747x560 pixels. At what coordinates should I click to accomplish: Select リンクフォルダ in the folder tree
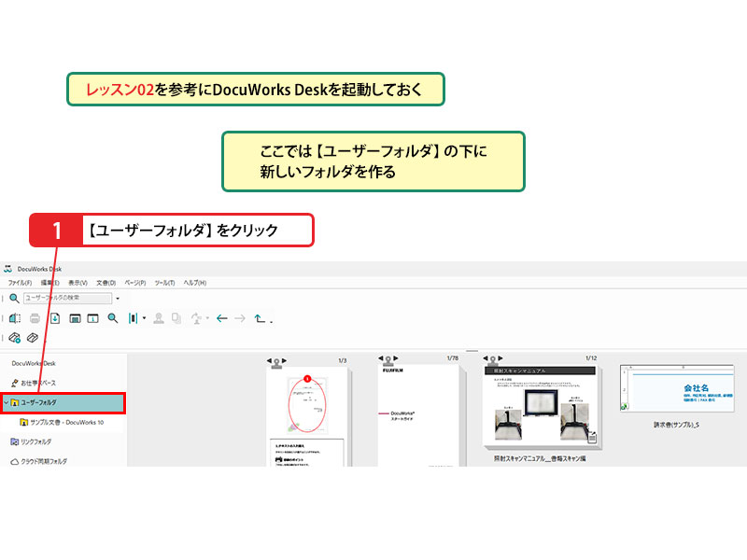tap(31, 441)
